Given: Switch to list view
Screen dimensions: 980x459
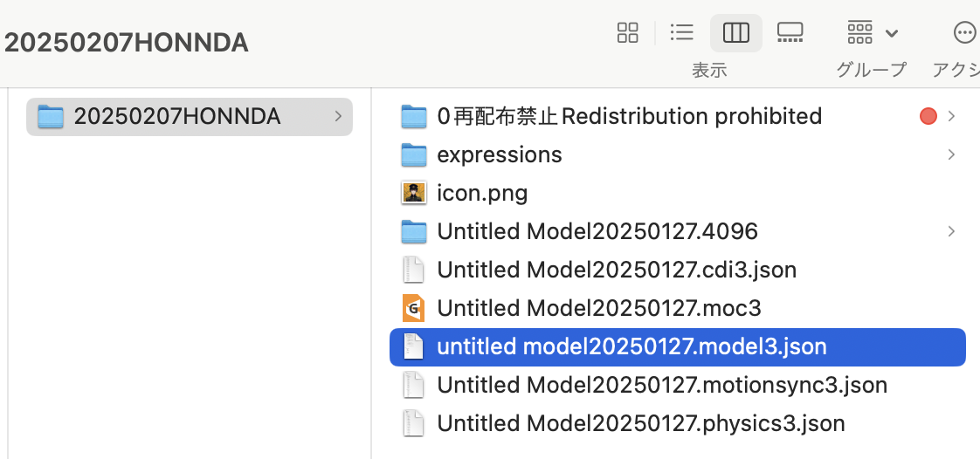Looking at the screenshot, I should 681,32.
